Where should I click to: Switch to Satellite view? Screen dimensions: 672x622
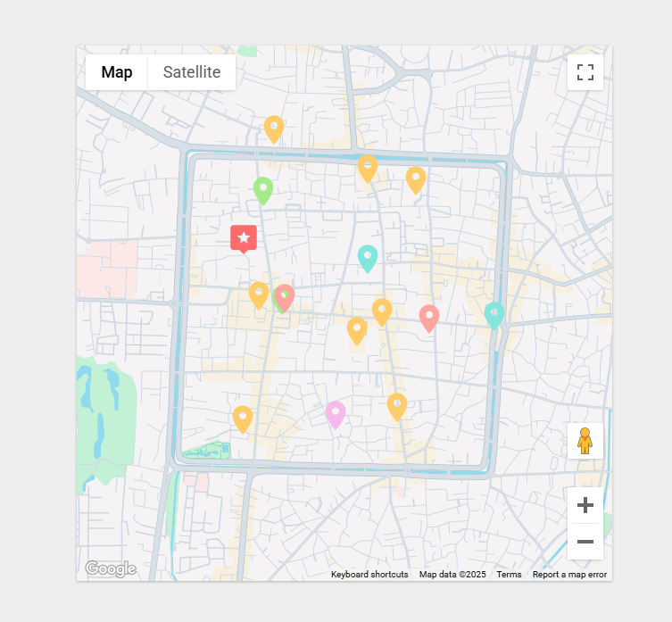point(192,72)
